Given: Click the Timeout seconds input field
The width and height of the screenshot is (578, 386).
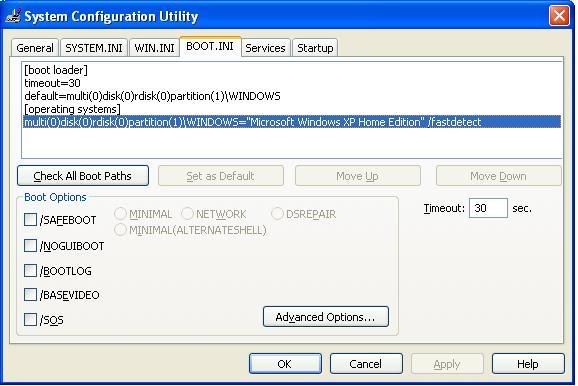Looking at the screenshot, I should click(488, 208).
